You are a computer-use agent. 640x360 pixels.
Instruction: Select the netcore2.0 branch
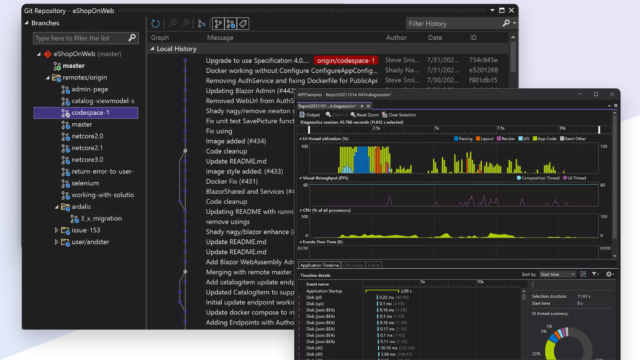point(87,136)
